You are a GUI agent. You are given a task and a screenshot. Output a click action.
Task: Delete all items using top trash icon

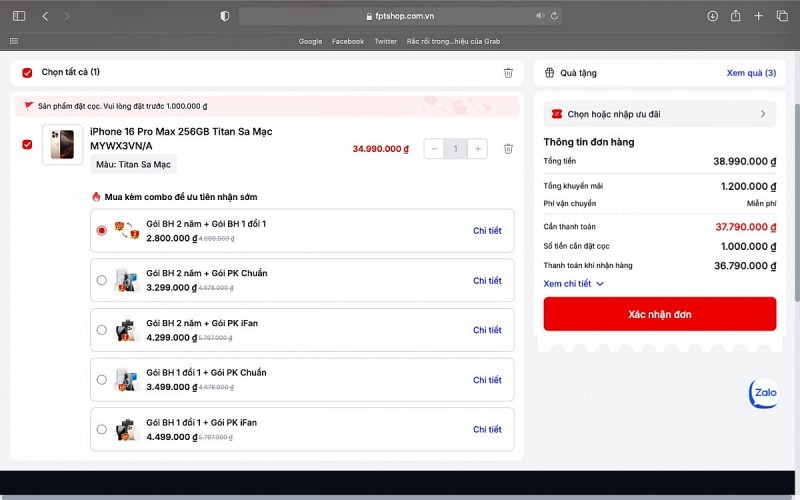click(508, 73)
